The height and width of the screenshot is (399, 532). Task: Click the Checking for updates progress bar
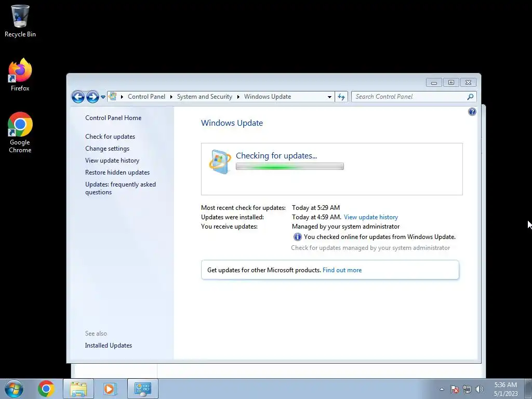coord(290,166)
